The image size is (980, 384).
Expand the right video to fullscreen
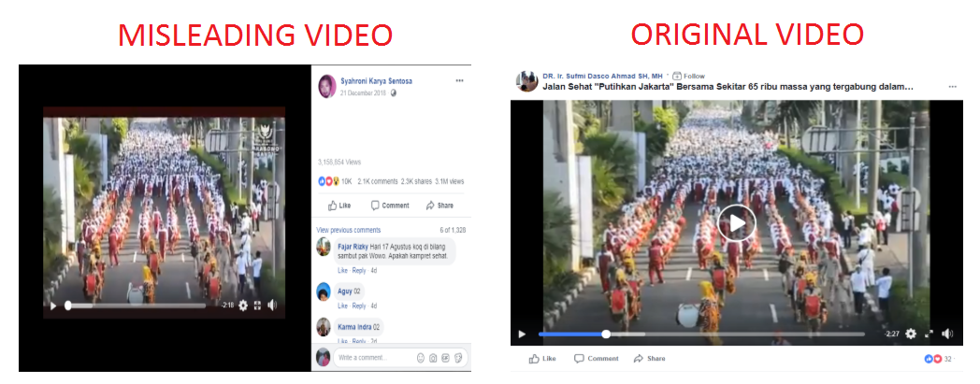(929, 334)
